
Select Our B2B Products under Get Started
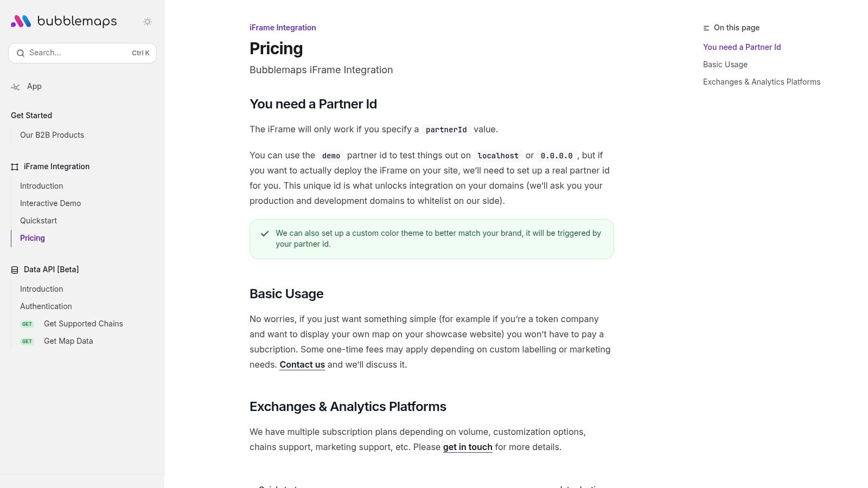coord(52,135)
